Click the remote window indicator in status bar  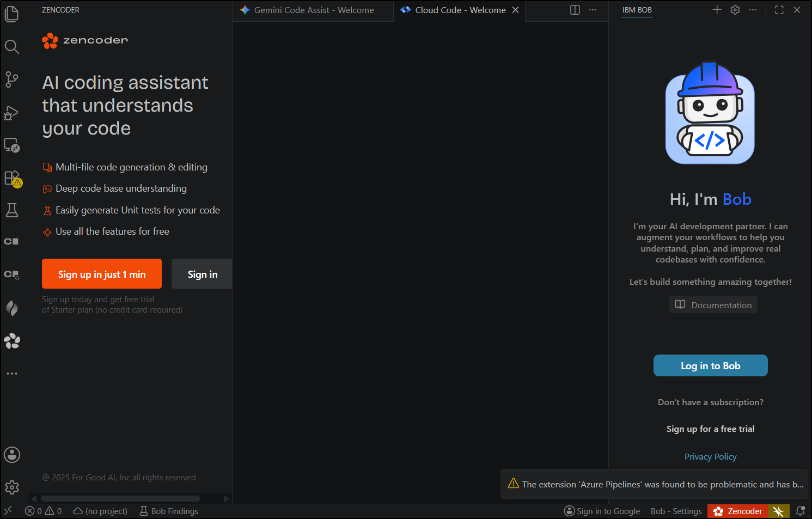tap(8, 511)
